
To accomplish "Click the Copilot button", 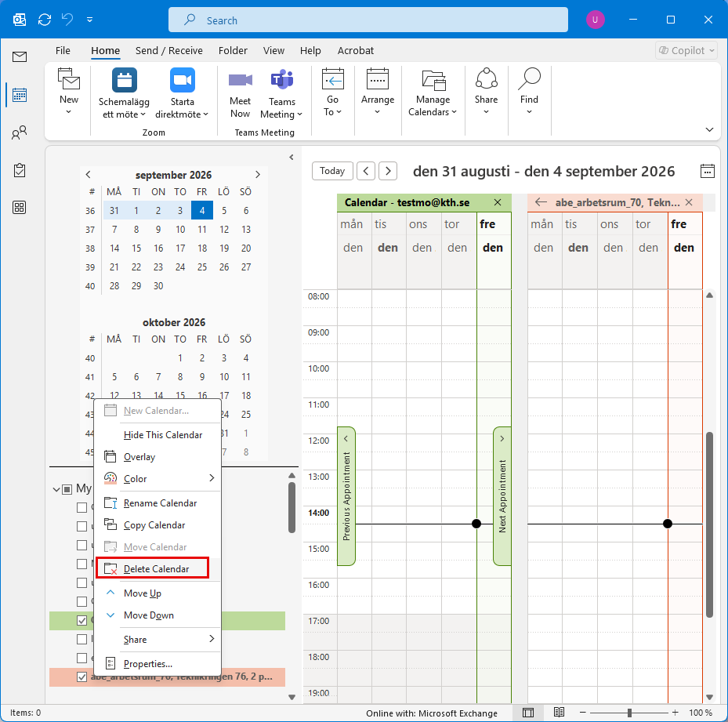I will [x=686, y=50].
